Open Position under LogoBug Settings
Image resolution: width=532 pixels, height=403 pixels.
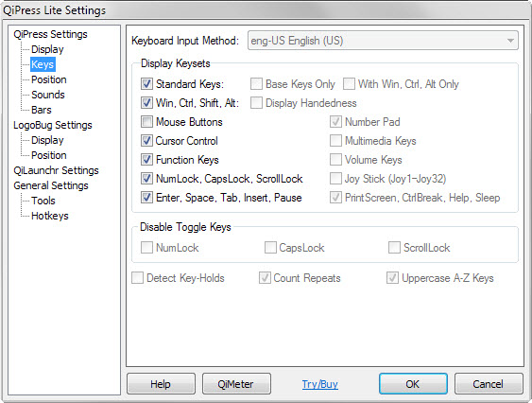[49, 155]
